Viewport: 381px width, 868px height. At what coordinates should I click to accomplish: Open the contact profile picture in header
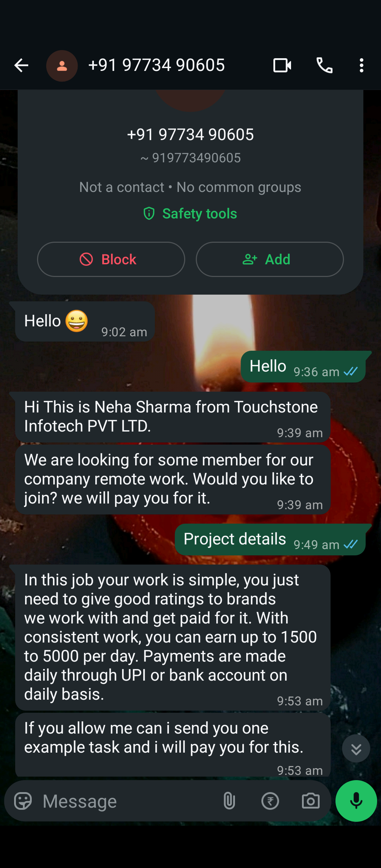tap(62, 66)
